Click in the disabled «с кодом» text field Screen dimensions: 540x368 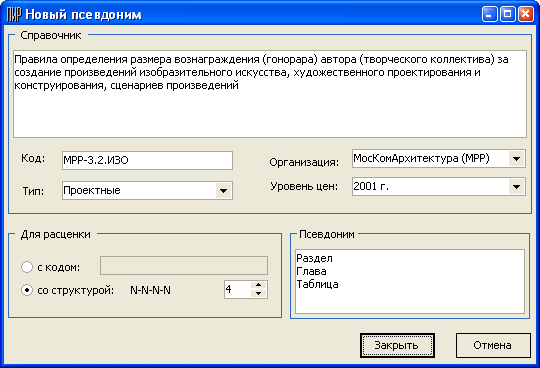point(184,265)
